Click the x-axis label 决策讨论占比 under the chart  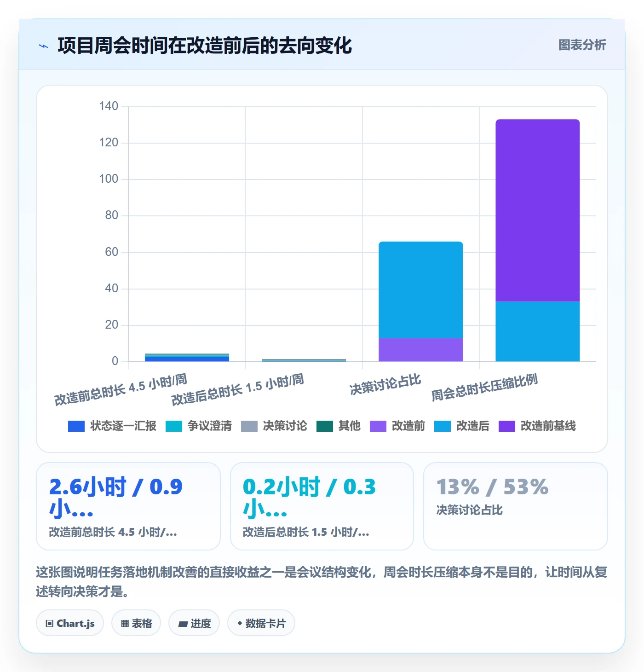coord(385,384)
